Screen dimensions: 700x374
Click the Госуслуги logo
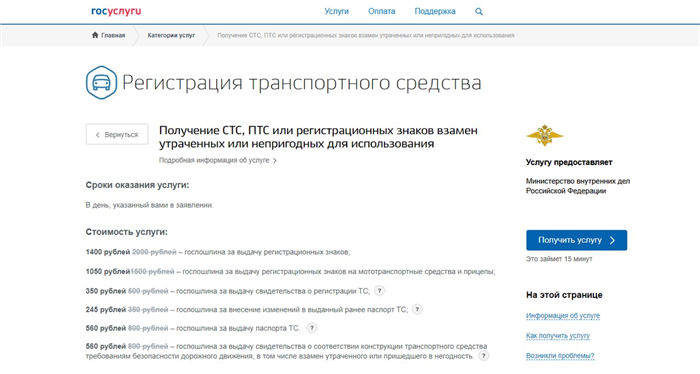(116, 12)
